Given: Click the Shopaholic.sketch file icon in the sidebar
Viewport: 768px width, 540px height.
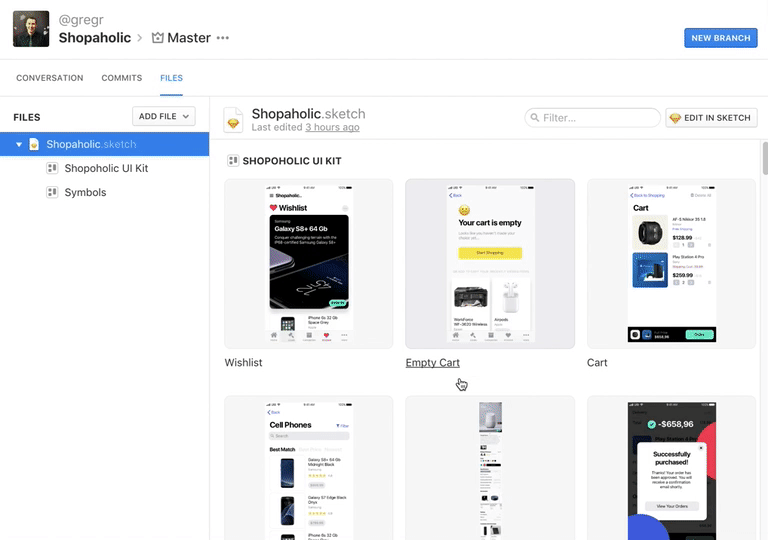Looking at the screenshot, I should tap(34, 144).
